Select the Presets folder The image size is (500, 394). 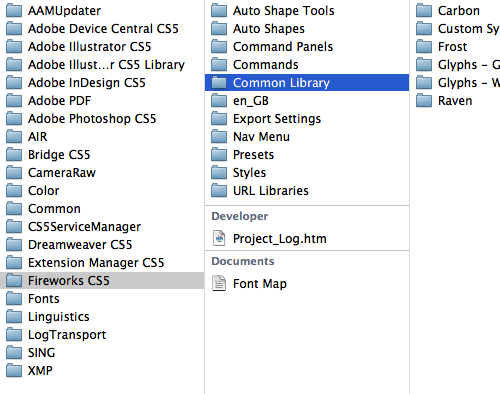coord(307,155)
